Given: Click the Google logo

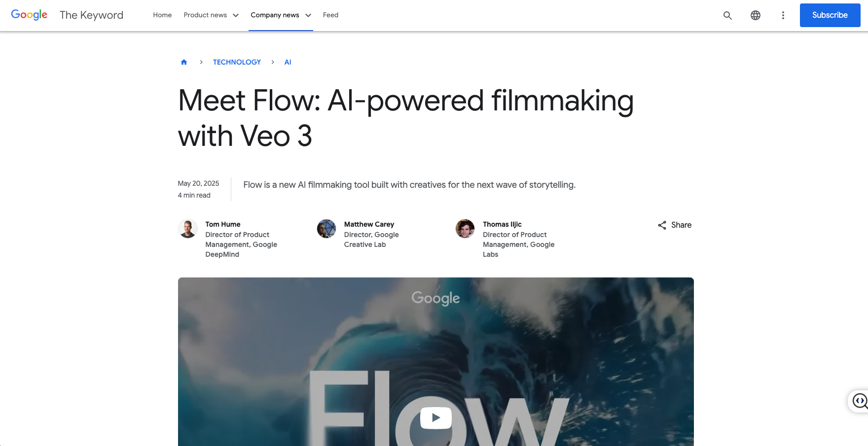Looking at the screenshot, I should pyautogui.click(x=29, y=15).
